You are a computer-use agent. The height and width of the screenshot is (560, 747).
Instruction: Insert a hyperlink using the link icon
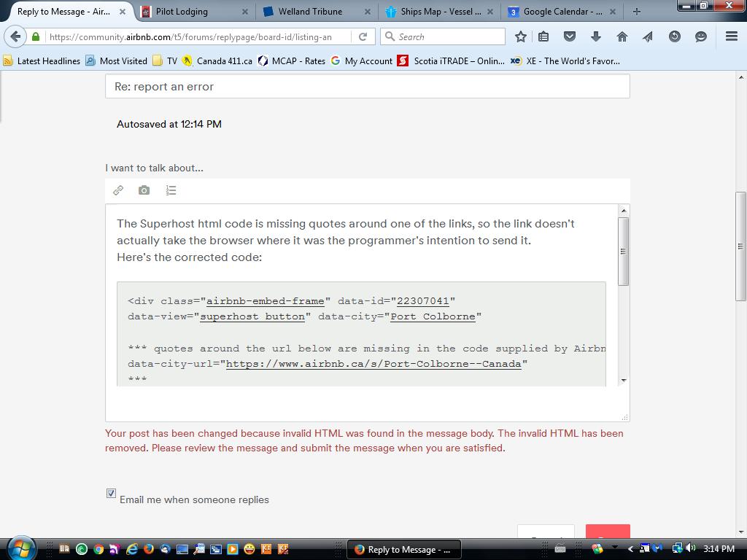point(117,190)
